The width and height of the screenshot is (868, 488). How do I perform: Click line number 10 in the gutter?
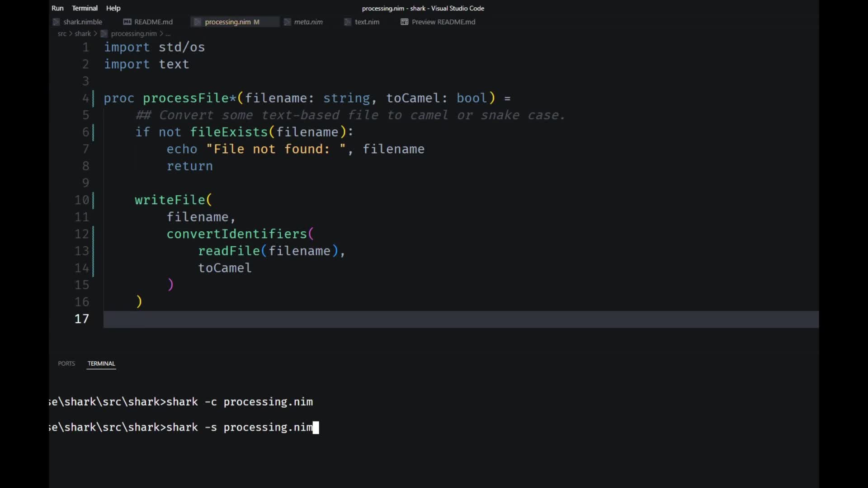82,200
